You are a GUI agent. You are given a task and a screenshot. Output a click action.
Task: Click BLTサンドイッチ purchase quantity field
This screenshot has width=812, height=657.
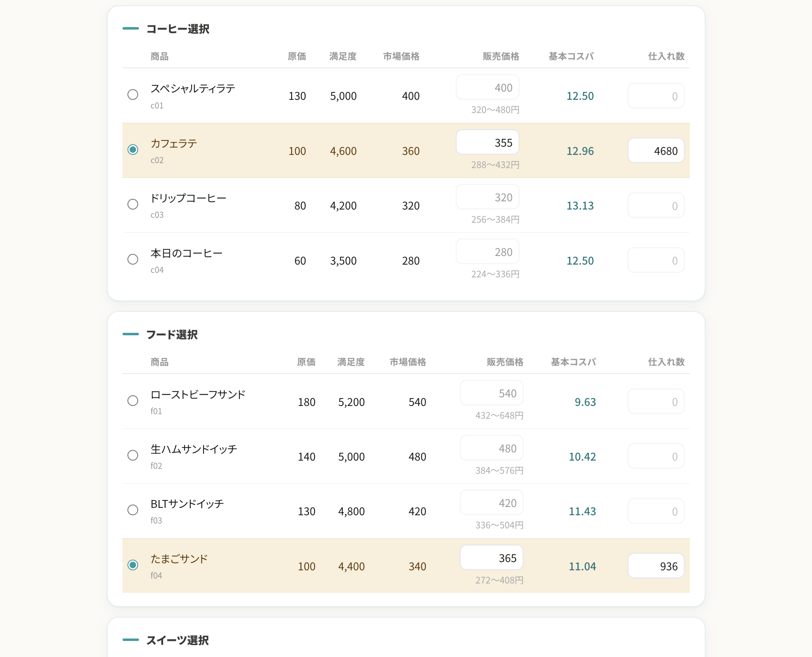[x=656, y=511]
